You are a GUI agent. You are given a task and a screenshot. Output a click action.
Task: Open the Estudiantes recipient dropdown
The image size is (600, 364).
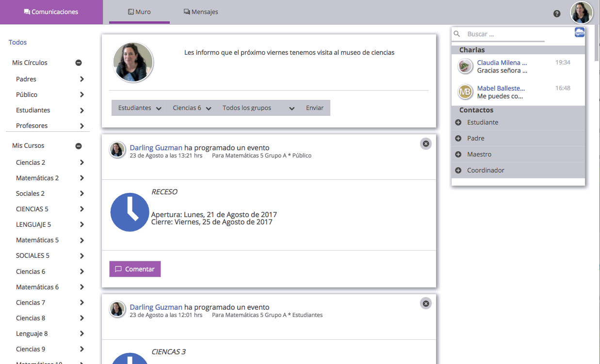(x=140, y=108)
